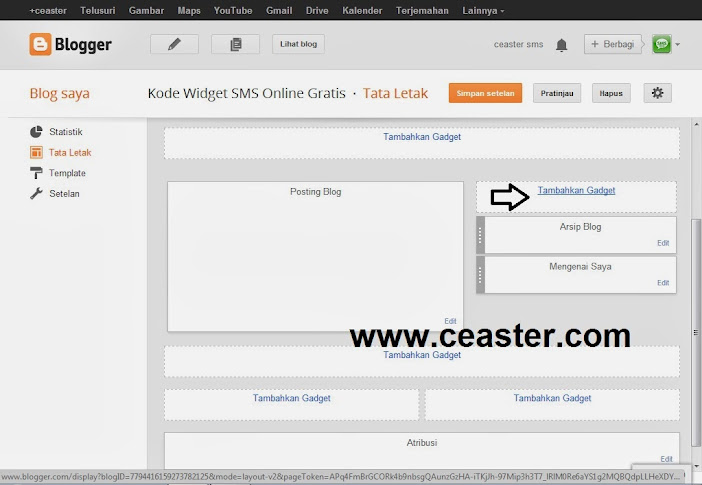Click the Kode Widget SMS Online Gratis title
702x485 pixels.
[x=247, y=93]
